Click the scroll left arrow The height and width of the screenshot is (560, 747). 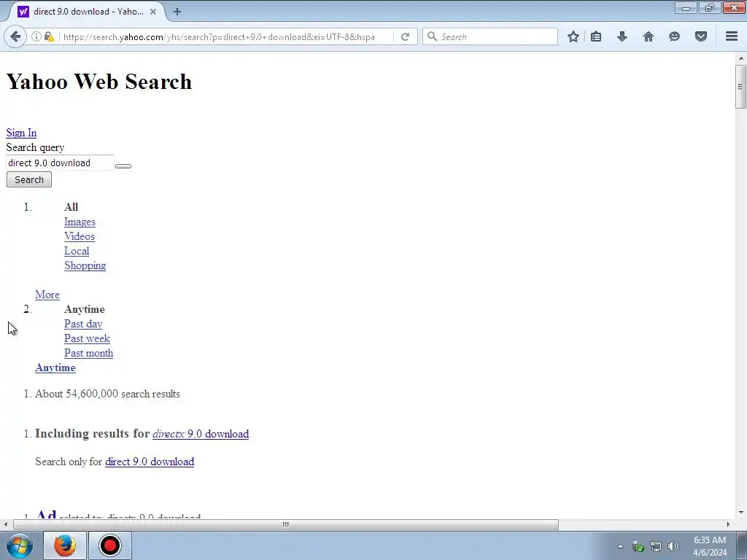6,524
